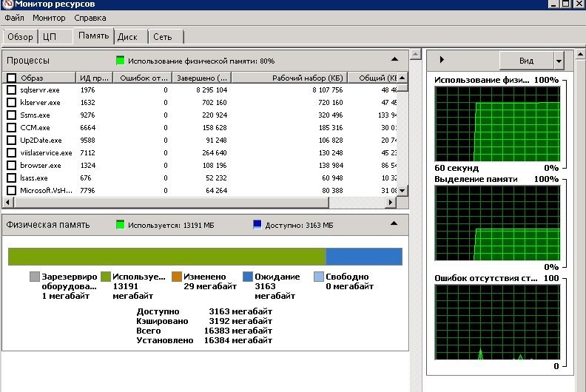586x392 pixels.
Task: Open the 'Монитор' menu
Action: [49, 18]
